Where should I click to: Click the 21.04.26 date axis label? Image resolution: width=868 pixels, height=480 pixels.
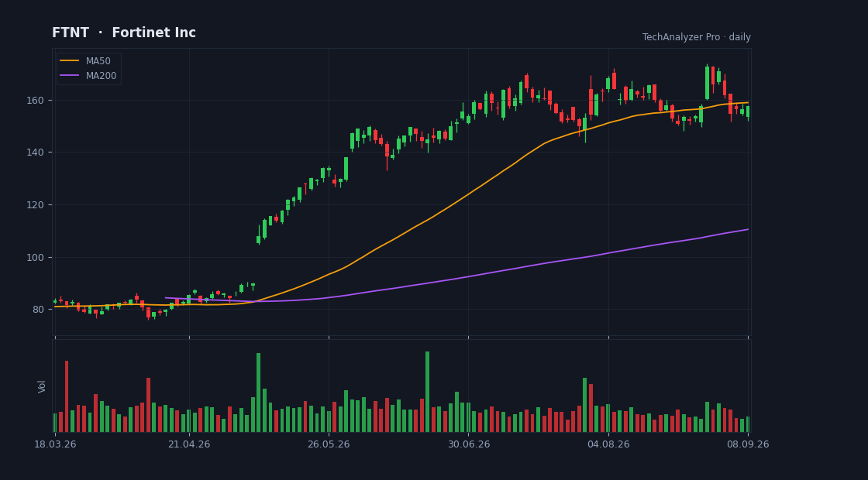[x=189, y=444]
